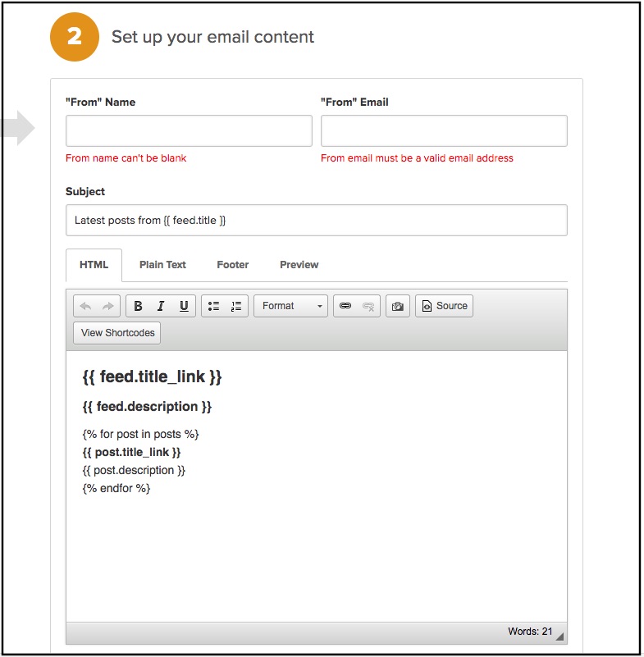Click the {% endfor %} line
Image resolution: width=644 pixels, height=657 pixels.
pos(116,489)
